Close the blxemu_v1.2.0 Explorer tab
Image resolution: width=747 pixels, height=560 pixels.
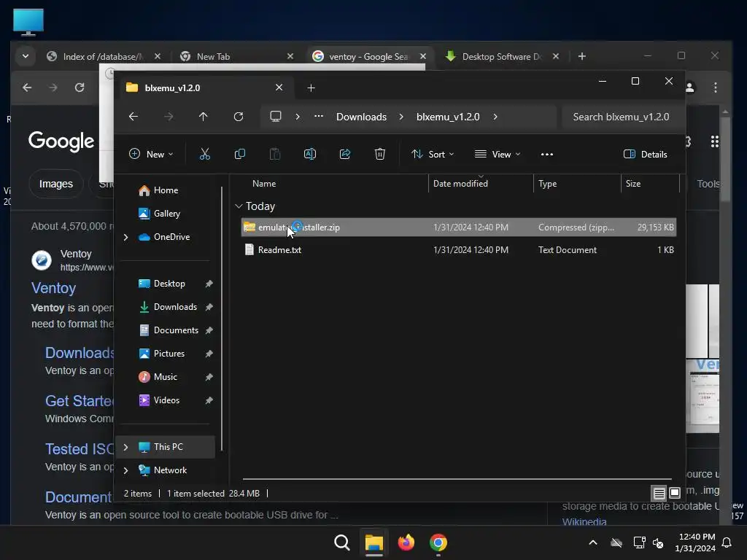(279, 87)
